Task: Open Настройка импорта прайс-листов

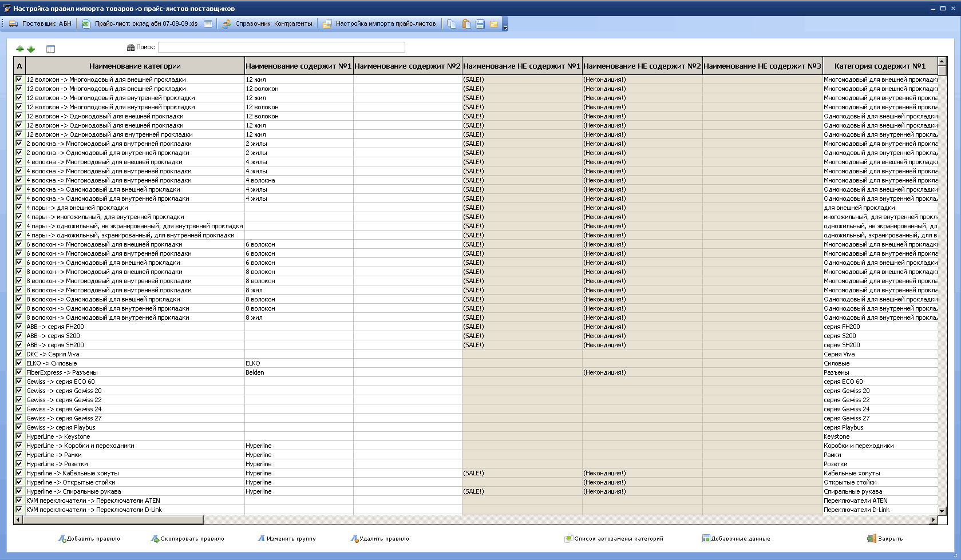Action: [x=379, y=24]
